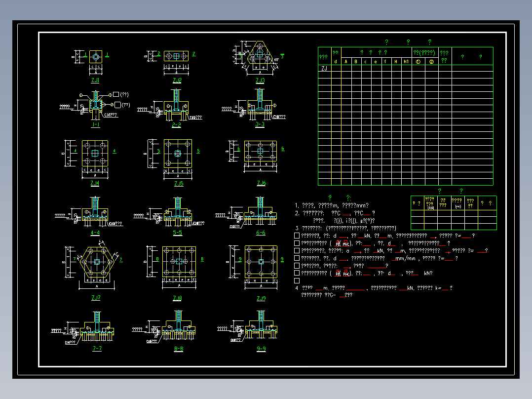Click the 'H' column header in the table
The width and height of the screenshot is (532, 399).
click(x=396, y=61)
